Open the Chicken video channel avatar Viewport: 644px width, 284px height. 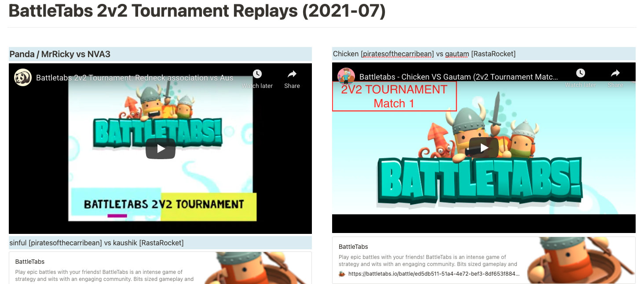pyautogui.click(x=346, y=76)
